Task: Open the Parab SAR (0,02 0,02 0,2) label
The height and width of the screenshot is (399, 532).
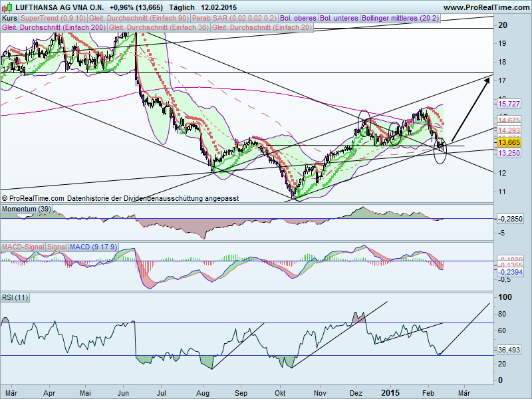Action: tap(235, 19)
